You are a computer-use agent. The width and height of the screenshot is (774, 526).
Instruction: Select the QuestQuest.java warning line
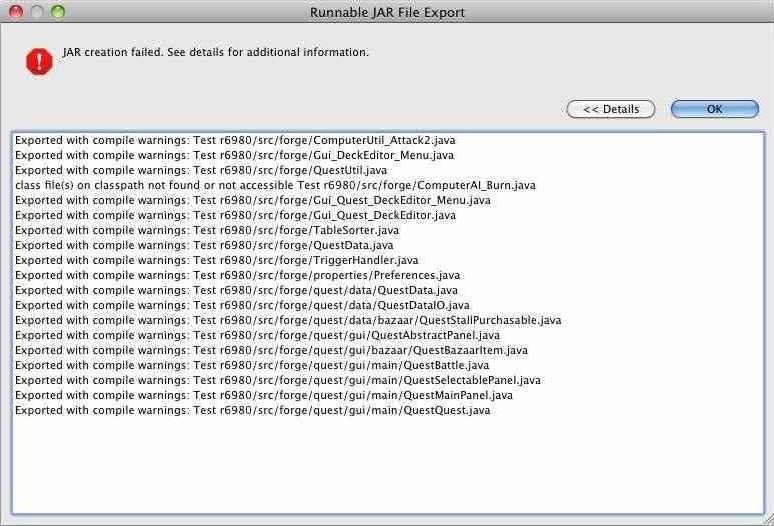click(x=252, y=410)
